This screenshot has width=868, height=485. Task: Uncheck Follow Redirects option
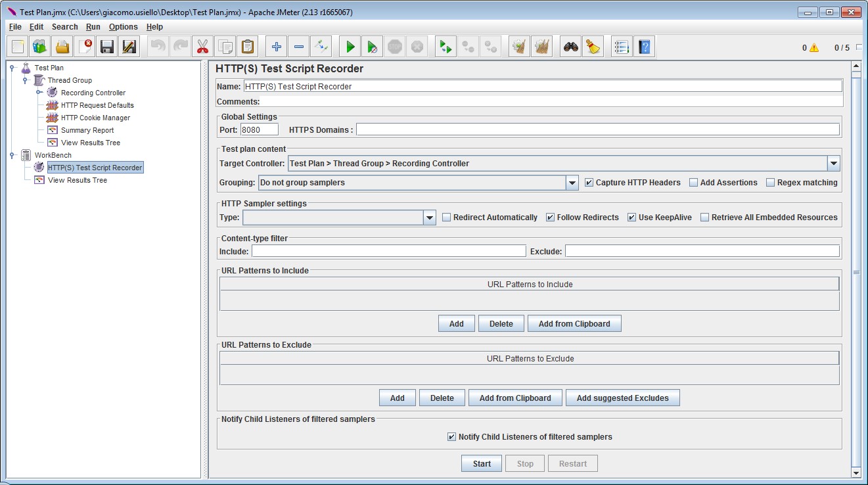click(x=551, y=218)
